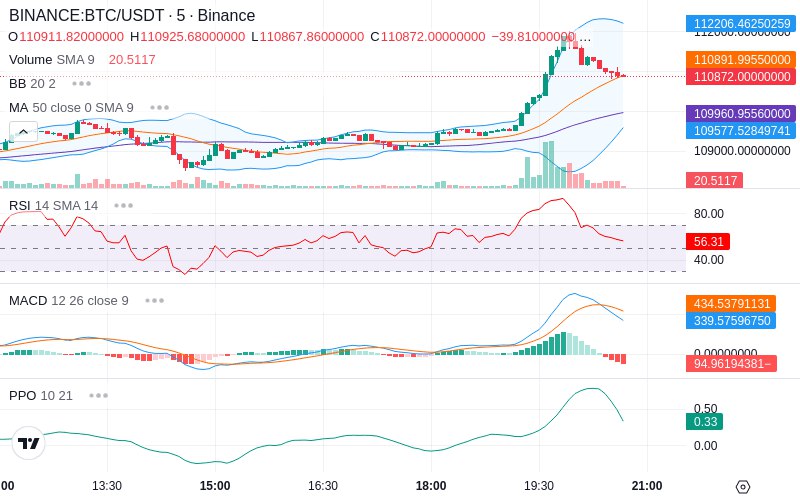Select the Volume SMA 9 legend
The width and height of the screenshot is (800, 500).
click(52, 60)
